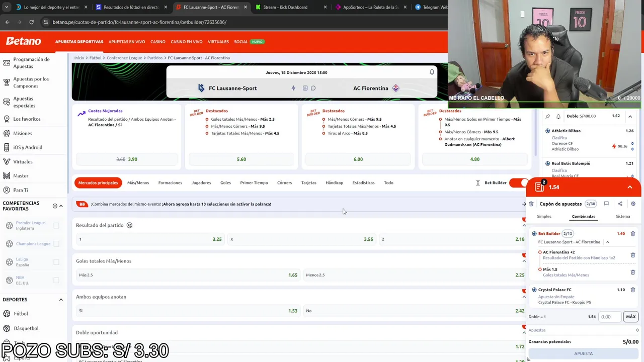This screenshot has width=644, height=362.
Task: Remove Crystal Palace FC bet trash icon
Action: point(633,290)
